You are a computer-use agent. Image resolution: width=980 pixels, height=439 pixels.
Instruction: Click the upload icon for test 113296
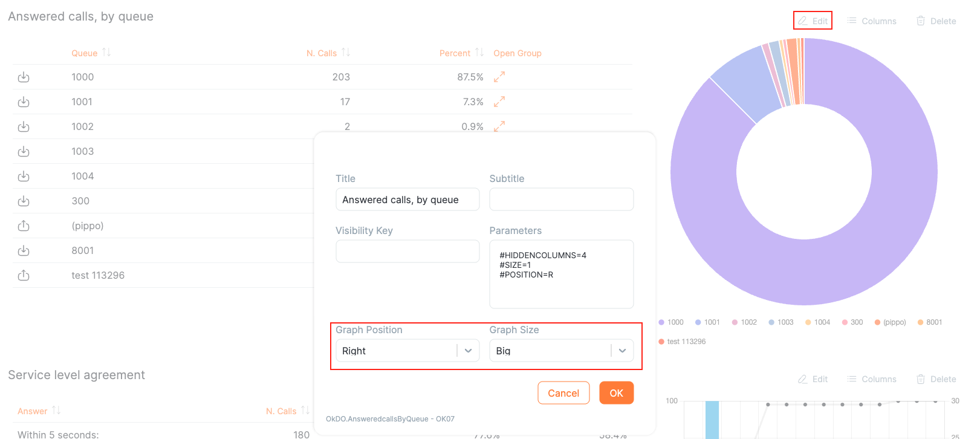pos(24,276)
